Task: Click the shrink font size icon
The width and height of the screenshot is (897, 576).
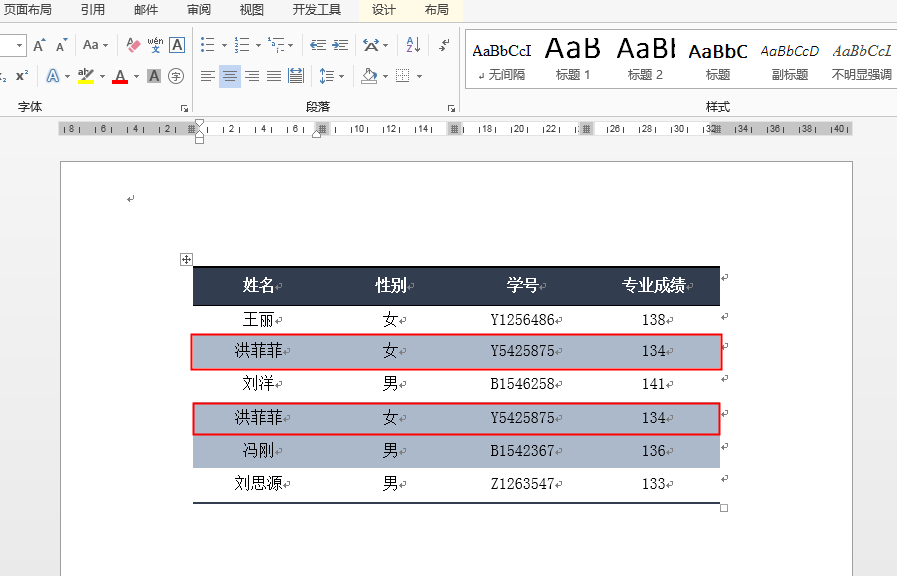Action: pyautogui.click(x=61, y=45)
